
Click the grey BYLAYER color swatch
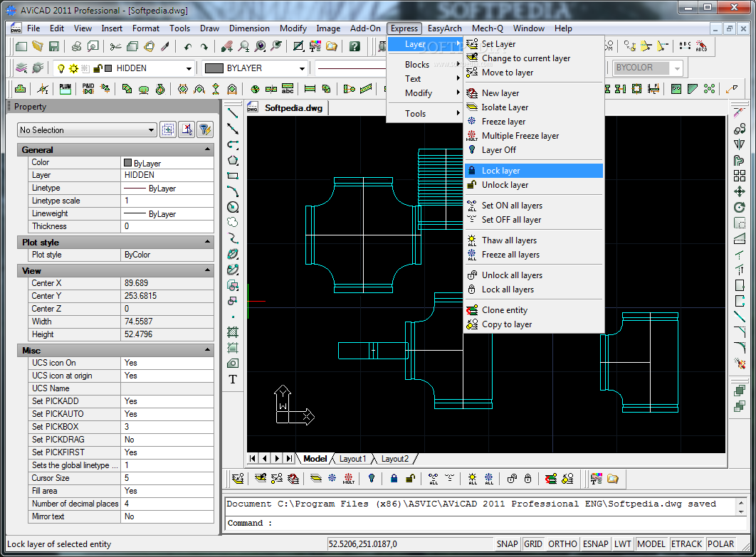click(x=214, y=68)
